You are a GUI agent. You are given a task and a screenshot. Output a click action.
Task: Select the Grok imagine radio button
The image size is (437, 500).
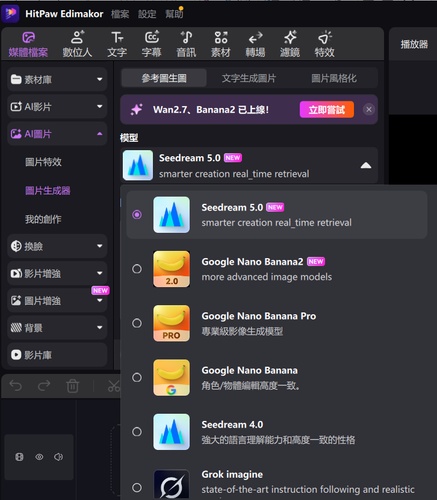tap(137, 488)
